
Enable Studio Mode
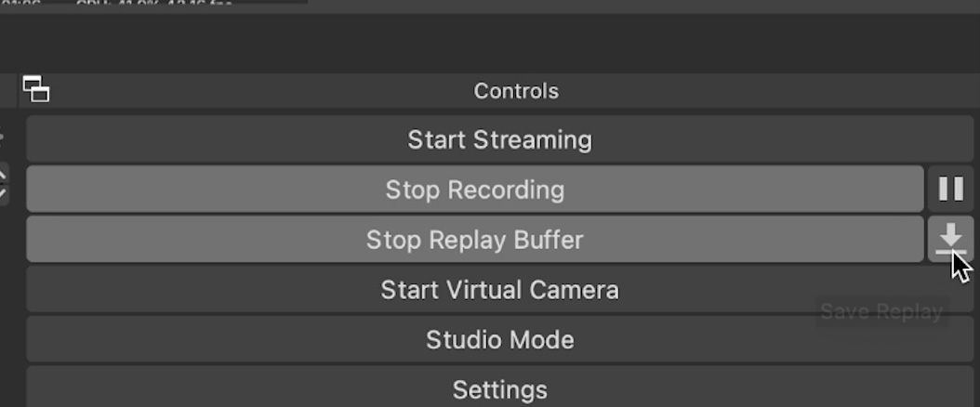pos(499,339)
